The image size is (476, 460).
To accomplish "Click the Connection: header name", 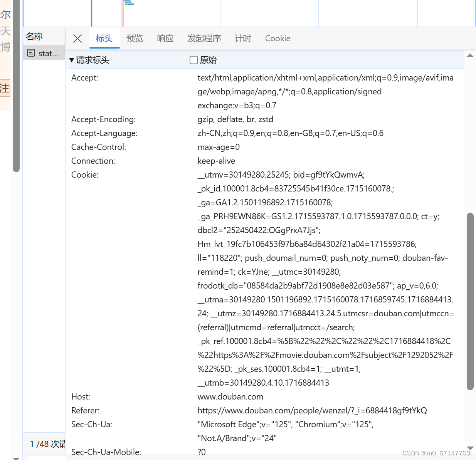I will 93,161.
